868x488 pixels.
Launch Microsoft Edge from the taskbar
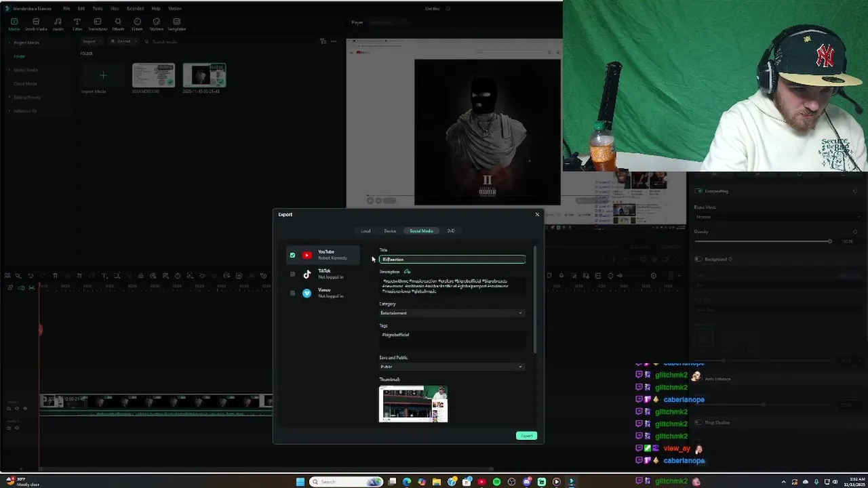pyautogui.click(x=407, y=482)
